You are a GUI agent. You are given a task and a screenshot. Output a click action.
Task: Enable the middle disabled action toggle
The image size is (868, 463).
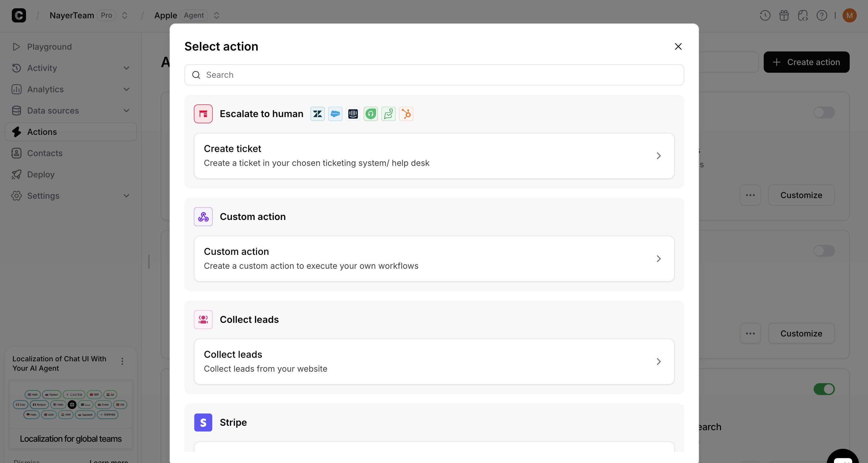(x=824, y=251)
